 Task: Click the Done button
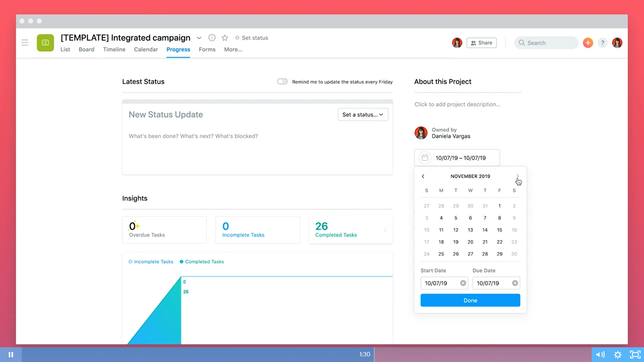click(470, 300)
